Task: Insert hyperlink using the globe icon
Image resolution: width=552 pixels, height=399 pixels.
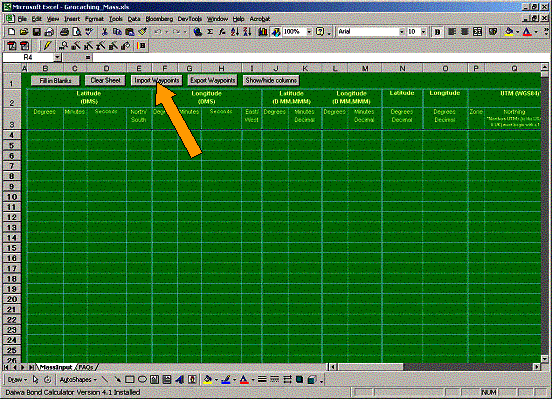Action: point(197,32)
